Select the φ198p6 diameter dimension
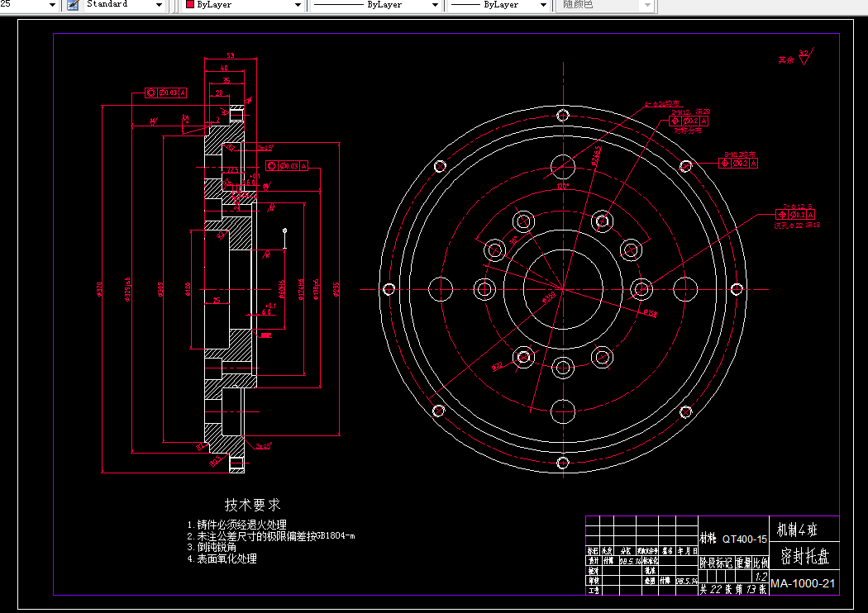The height and width of the screenshot is (613, 868). pos(316,289)
